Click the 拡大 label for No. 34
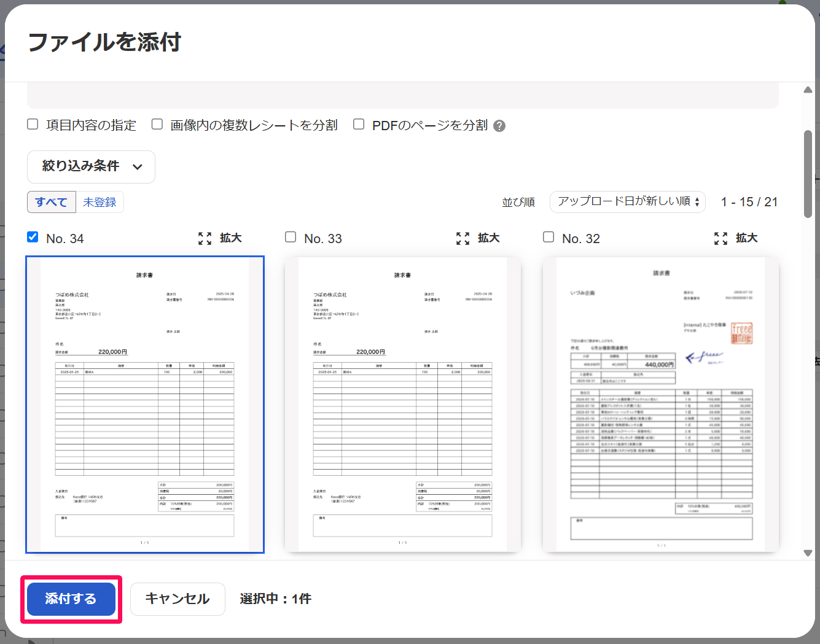The width and height of the screenshot is (820, 644). click(231, 238)
